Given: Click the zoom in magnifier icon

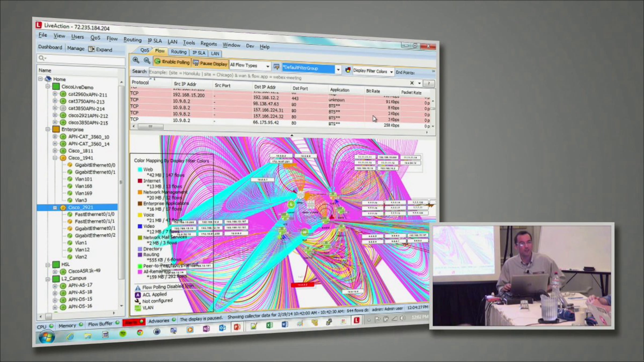Looking at the screenshot, I should 136,60.
